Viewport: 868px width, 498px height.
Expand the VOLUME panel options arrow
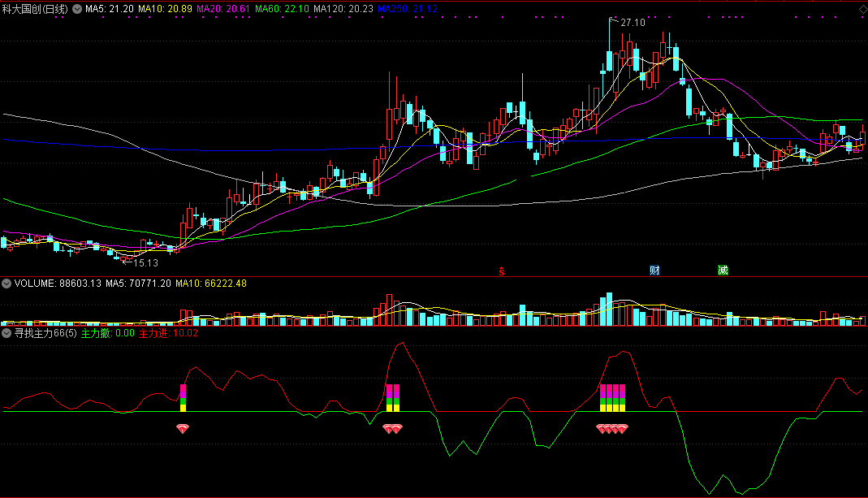[6, 284]
